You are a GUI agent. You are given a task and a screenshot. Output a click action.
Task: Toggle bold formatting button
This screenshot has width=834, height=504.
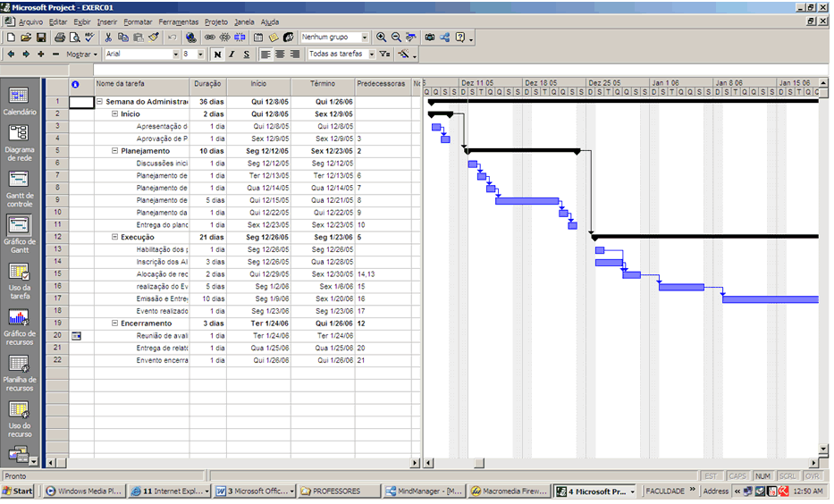tap(217, 55)
